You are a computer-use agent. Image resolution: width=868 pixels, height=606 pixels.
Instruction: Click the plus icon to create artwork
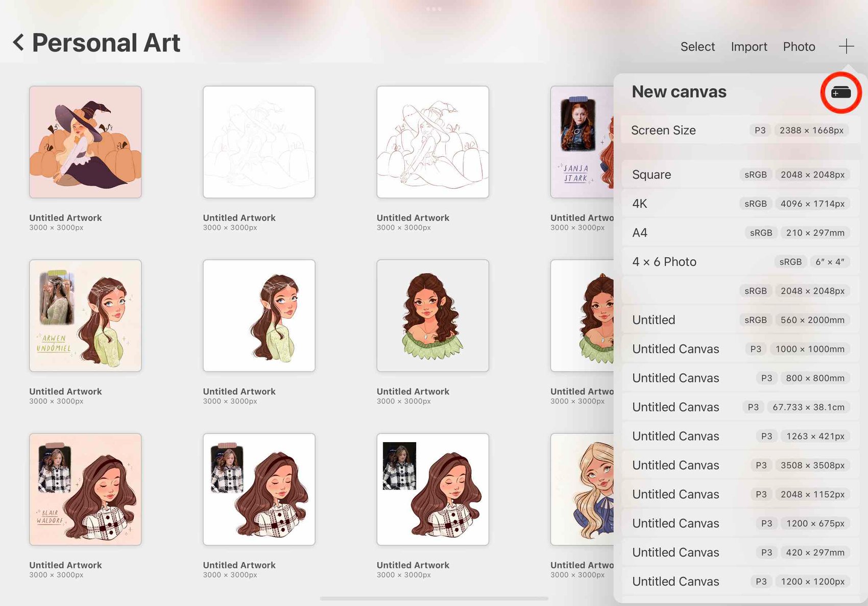coord(846,46)
